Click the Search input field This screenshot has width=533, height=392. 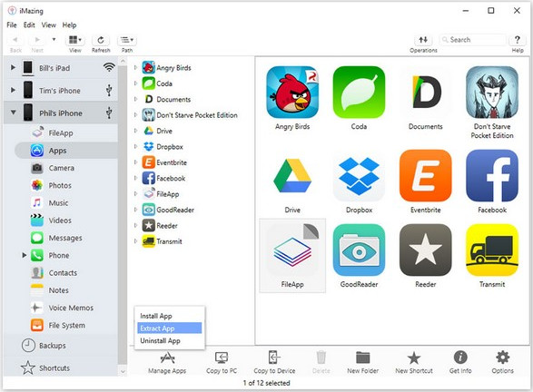pyautogui.click(x=473, y=40)
